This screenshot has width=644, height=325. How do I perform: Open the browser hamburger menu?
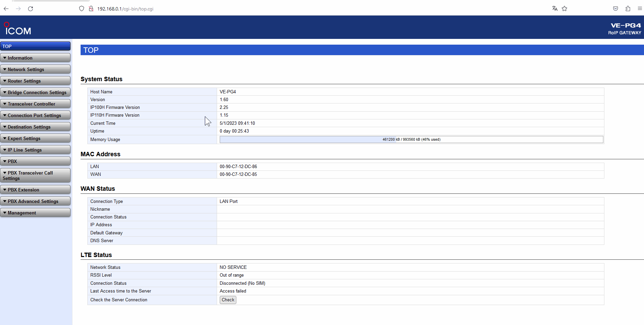pyautogui.click(x=640, y=9)
